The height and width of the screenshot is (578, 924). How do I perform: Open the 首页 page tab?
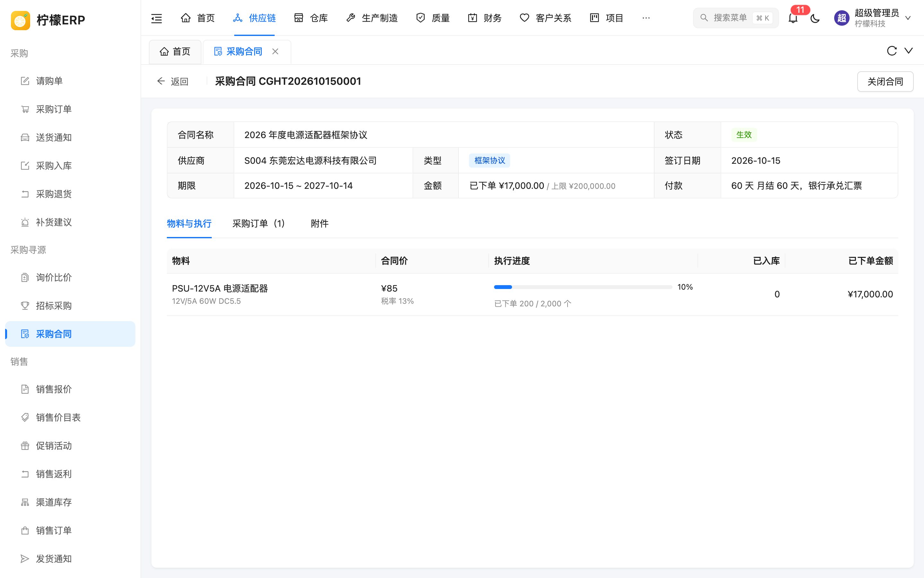[x=175, y=52]
